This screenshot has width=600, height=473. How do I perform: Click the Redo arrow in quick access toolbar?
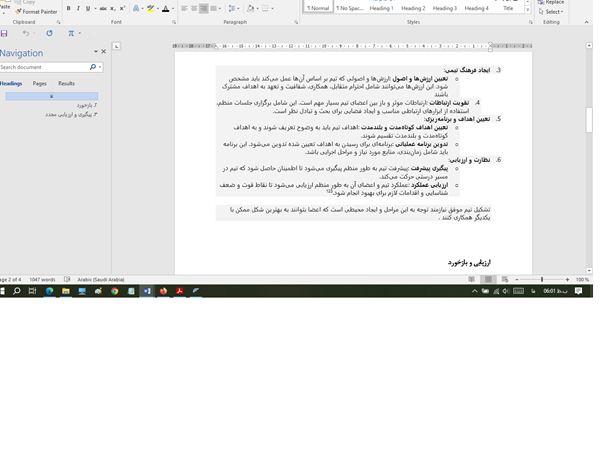click(x=49, y=33)
